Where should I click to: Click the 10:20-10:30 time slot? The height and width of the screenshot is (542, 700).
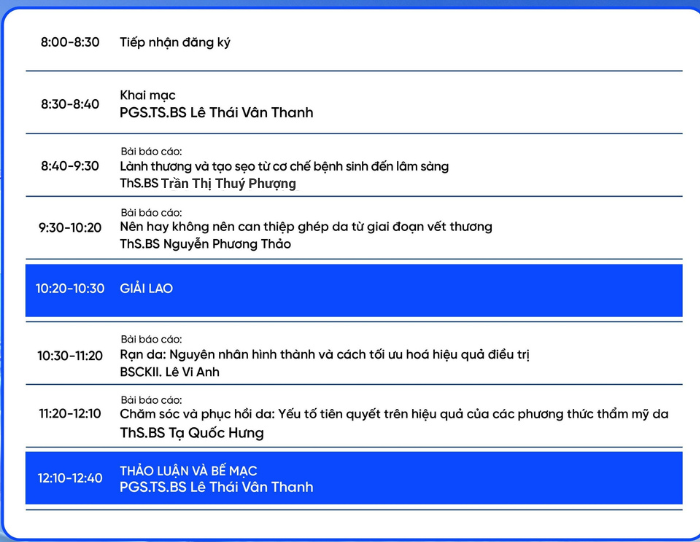[70, 288]
